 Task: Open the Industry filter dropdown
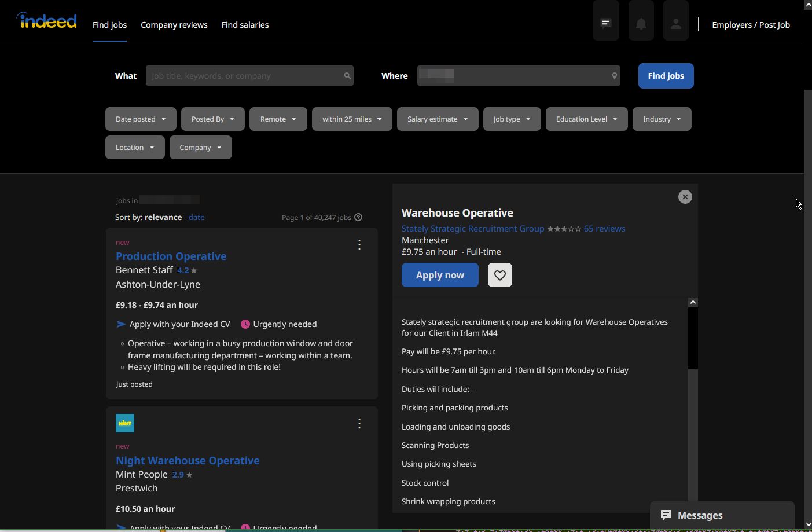(x=662, y=119)
